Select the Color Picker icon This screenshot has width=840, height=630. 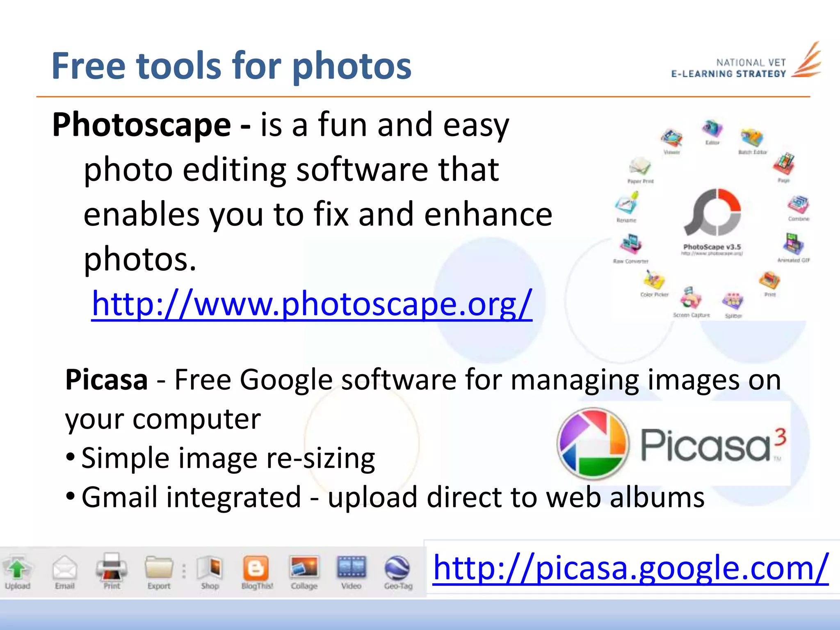[x=654, y=280]
